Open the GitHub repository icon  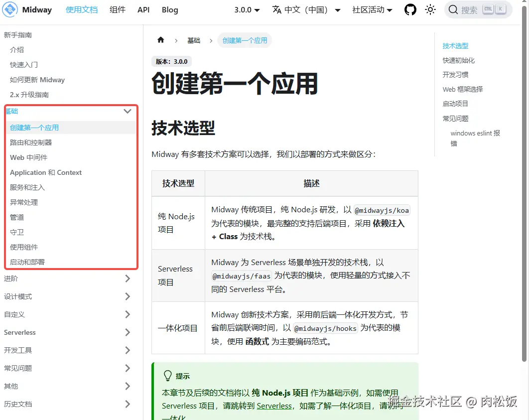(x=410, y=9)
